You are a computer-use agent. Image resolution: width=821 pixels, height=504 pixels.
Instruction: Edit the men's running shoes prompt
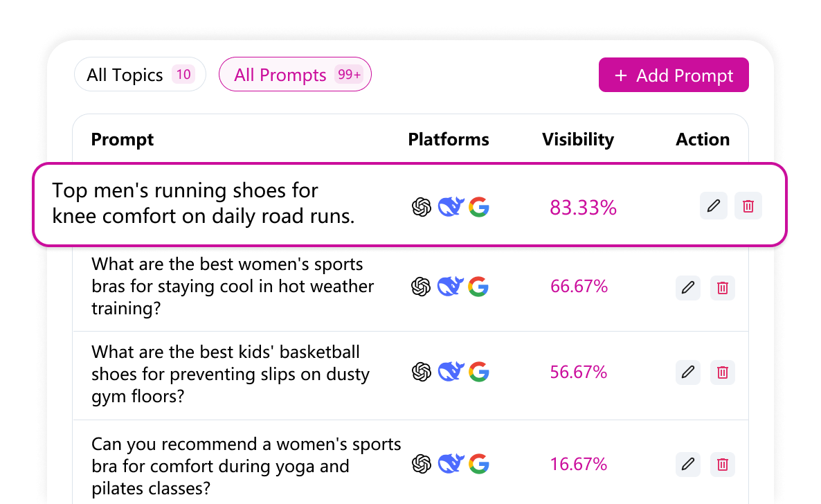[714, 206]
